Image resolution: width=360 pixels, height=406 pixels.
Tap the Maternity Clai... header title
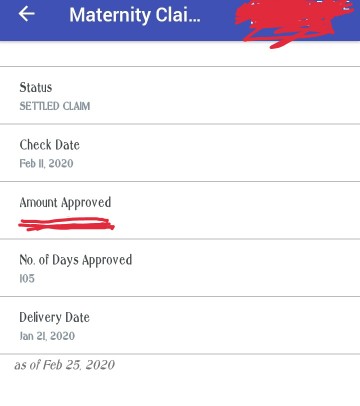pyautogui.click(x=135, y=15)
